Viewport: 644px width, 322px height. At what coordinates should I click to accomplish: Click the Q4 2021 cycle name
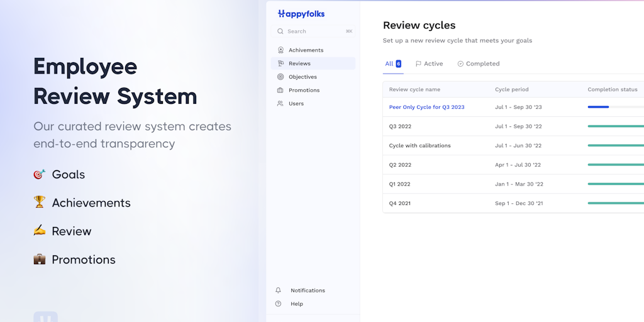coord(399,203)
